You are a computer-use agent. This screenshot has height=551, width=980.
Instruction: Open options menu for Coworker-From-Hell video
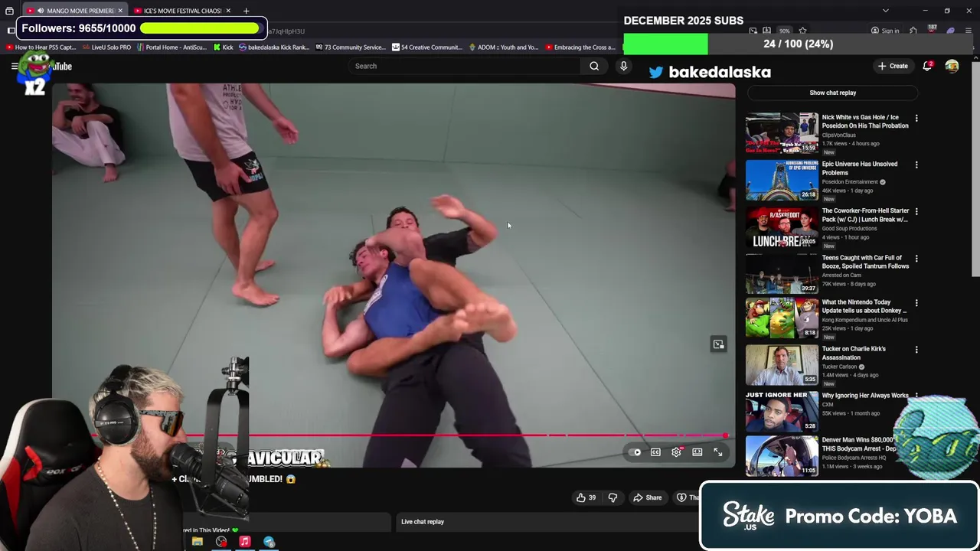tap(916, 212)
